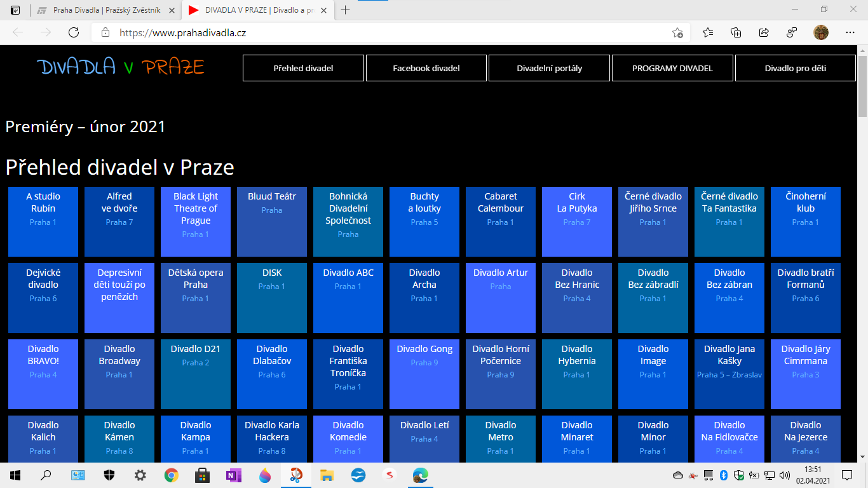This screenshot has width=868, height=488.
Task: Open the PROGRAMY DIVADEL menu item
Action: [672, 68]
